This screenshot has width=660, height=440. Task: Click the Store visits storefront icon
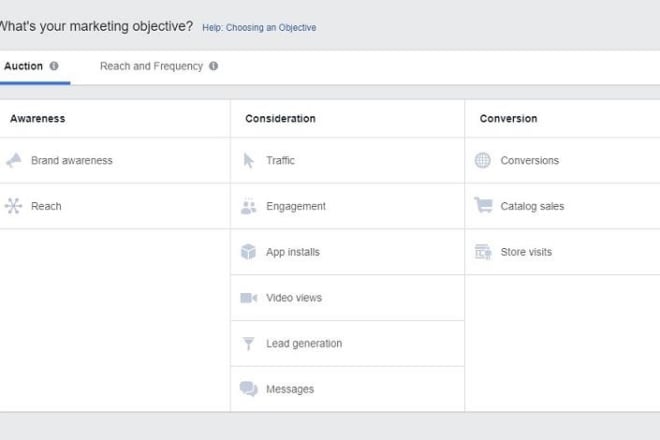(483, 252)
